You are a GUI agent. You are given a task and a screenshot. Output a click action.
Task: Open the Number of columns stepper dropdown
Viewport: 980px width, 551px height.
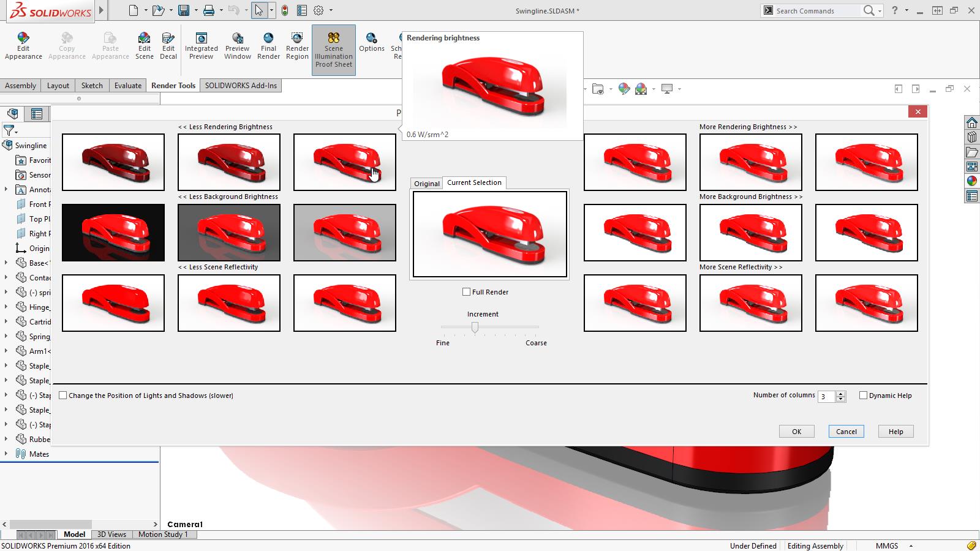(840, 396)
